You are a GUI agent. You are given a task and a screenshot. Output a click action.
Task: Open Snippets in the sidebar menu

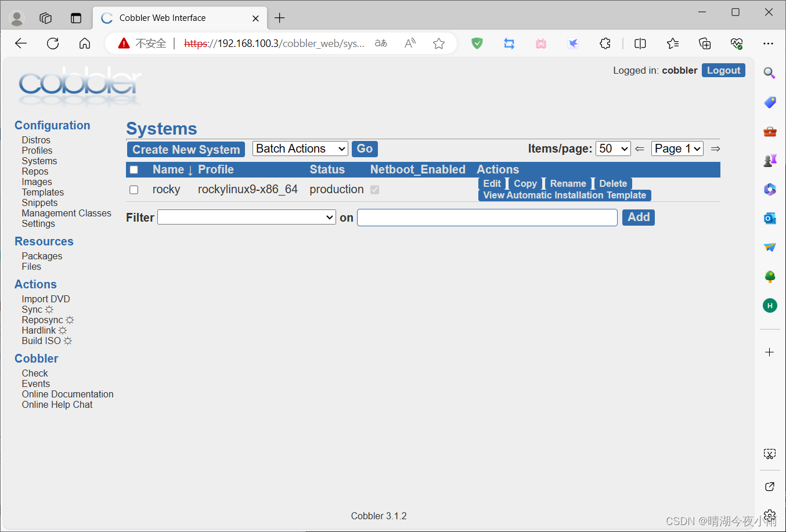[39, 203]
